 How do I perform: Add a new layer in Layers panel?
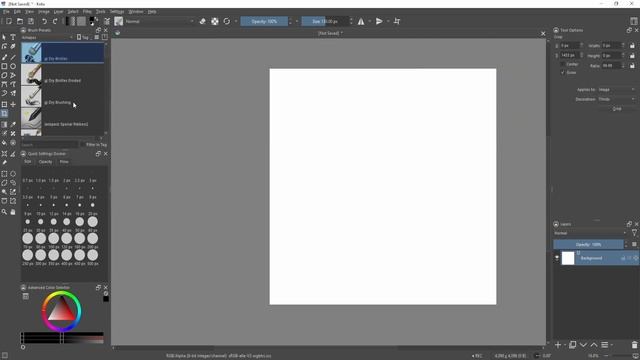click(558, 345)
